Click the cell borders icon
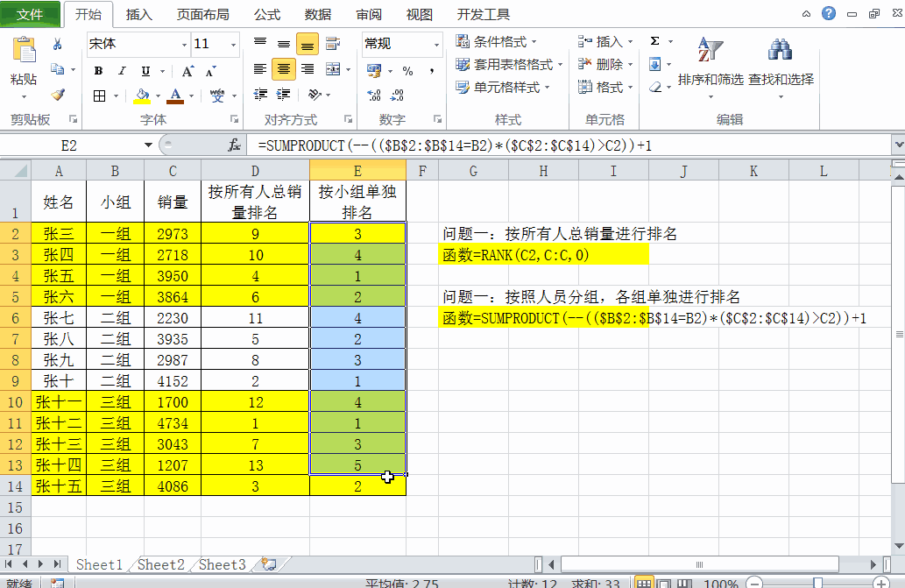The height and width of the screenshot is (588, 905). [99, 96]
